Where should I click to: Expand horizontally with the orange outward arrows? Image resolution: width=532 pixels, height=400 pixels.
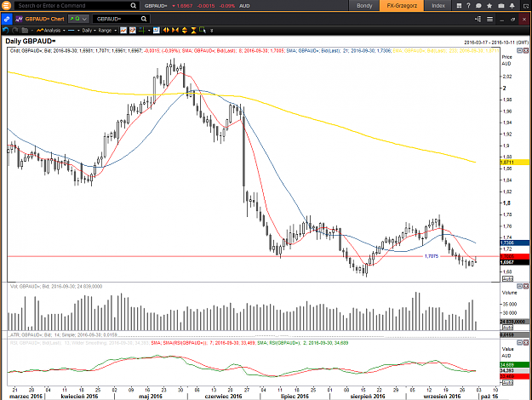166,31
